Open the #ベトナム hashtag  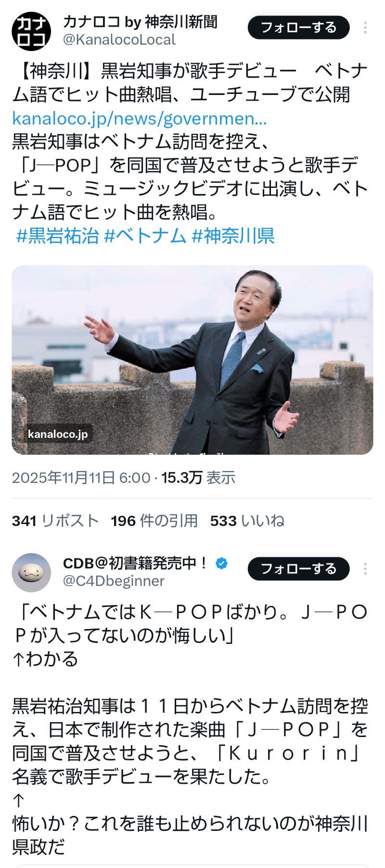coord(145,236)
